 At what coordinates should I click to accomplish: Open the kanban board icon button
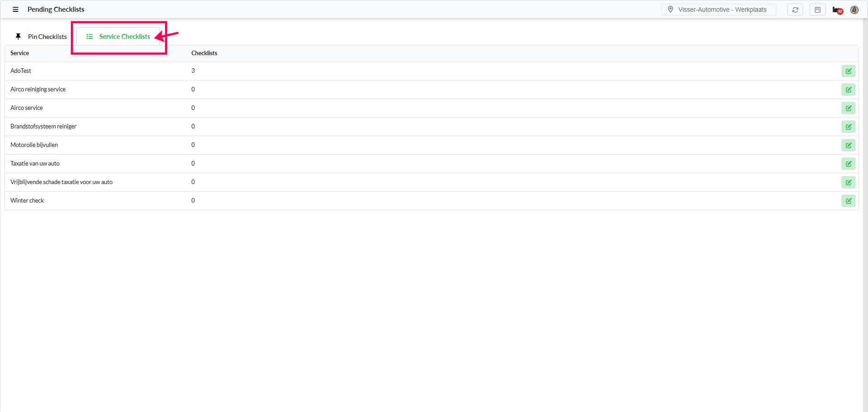tap(817, 9)
